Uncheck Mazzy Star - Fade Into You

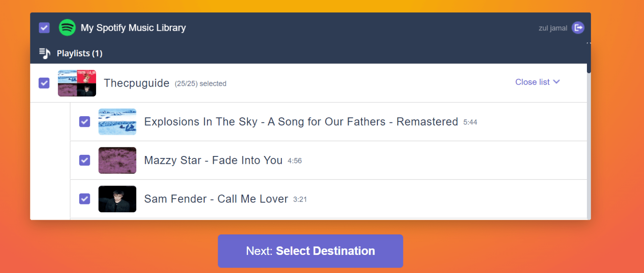[x=84, y=160]
